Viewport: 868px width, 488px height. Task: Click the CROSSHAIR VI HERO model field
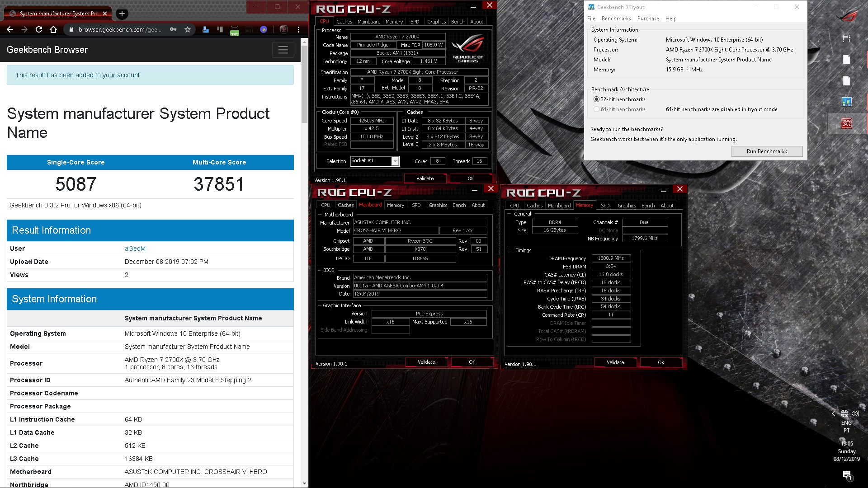[396, 230]
